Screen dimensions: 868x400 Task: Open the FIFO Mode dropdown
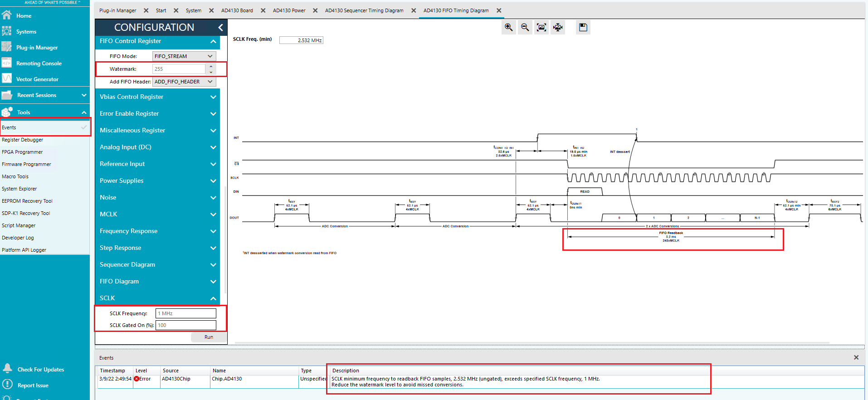click(184, 56)
